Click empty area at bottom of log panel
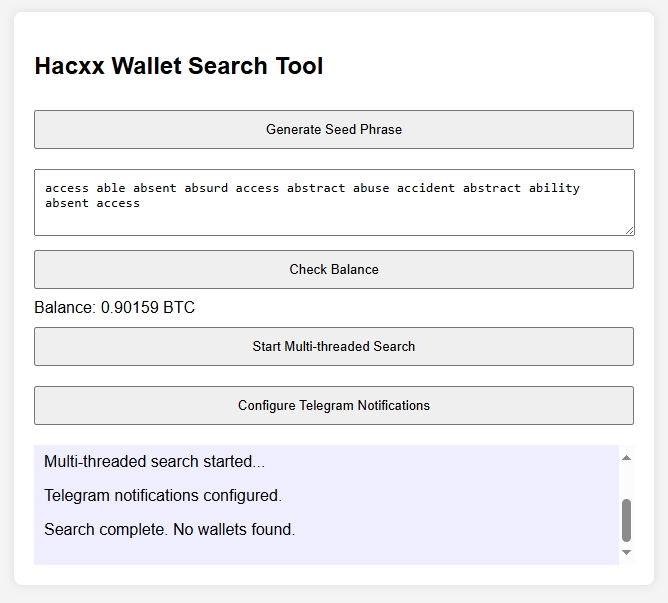Screen dimensions: 668x603 326,553
